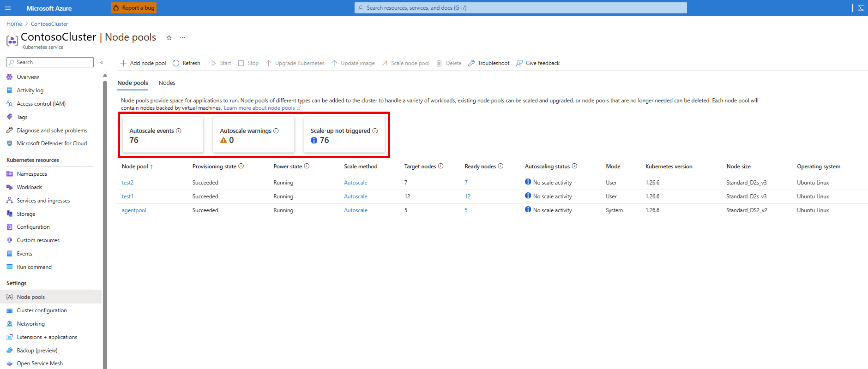The image size is (868, 369).
Task: Click the Extensions + applications icon
Action: tap(10, 337)
